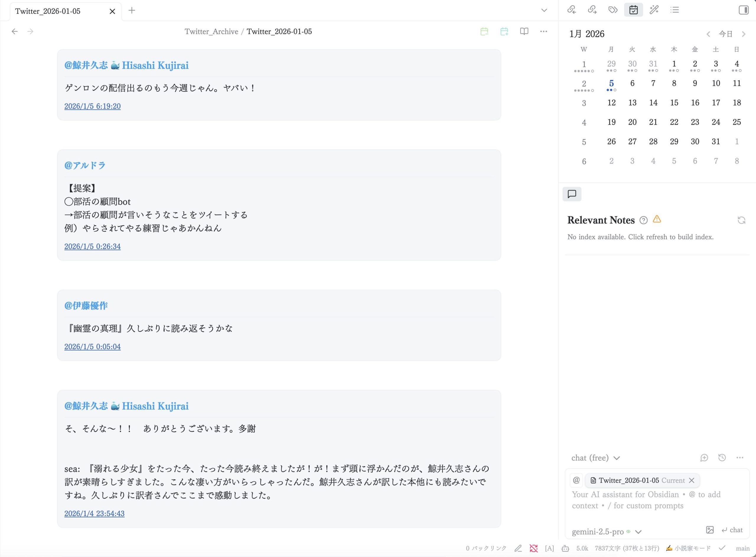
Task: Open the gemini-2.5-pro model selector
Action: point(606,532)
